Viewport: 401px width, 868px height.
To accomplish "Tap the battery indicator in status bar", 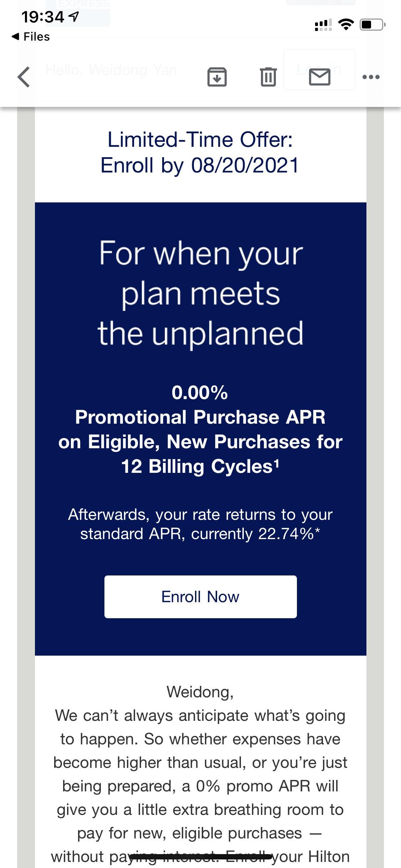I will pos(372,25).
